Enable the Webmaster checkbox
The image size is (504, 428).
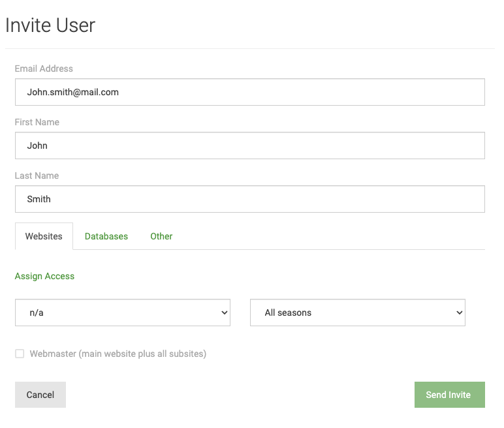click(20, 354)
